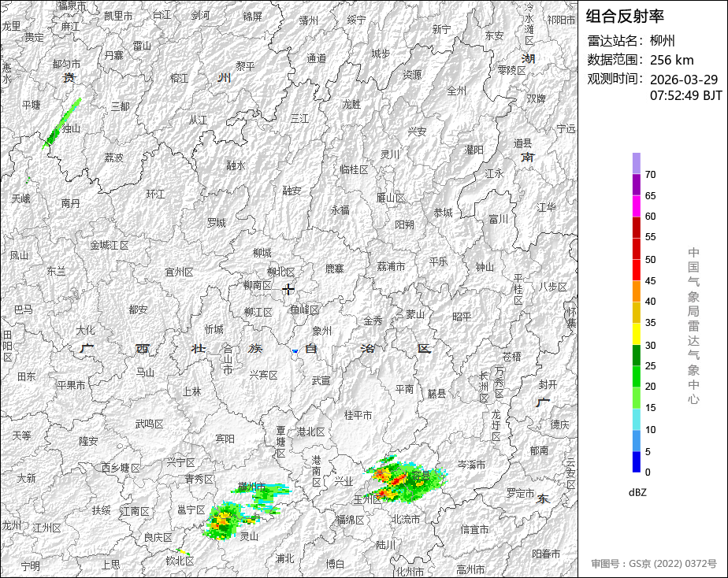Image resolution: width=728 pixels, height=578 pixels.
Task: Click the small blue echo near 象州
Action: [x=295, y=351]
